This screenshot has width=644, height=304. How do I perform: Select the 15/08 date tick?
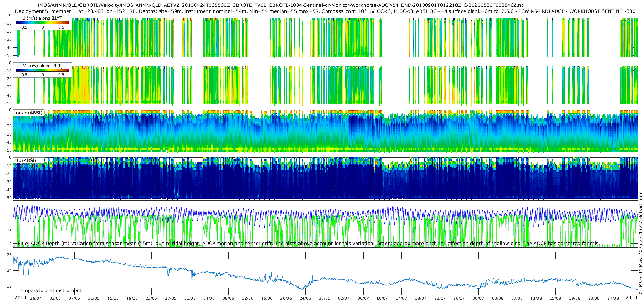pyautogui.click(x=555, y=298)
